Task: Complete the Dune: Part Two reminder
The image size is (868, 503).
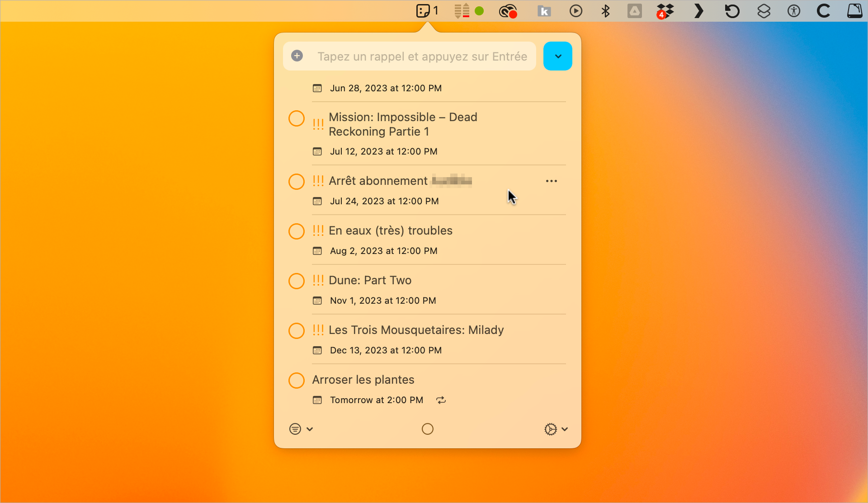Action: (297, 281)
